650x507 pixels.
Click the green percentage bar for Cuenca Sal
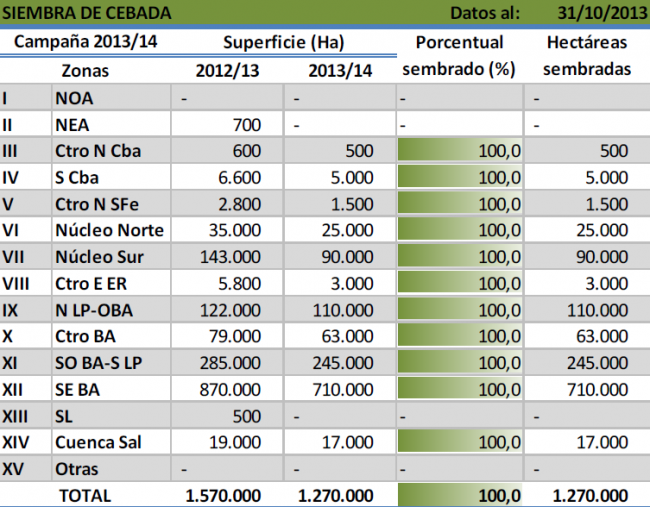pos(459,441)
